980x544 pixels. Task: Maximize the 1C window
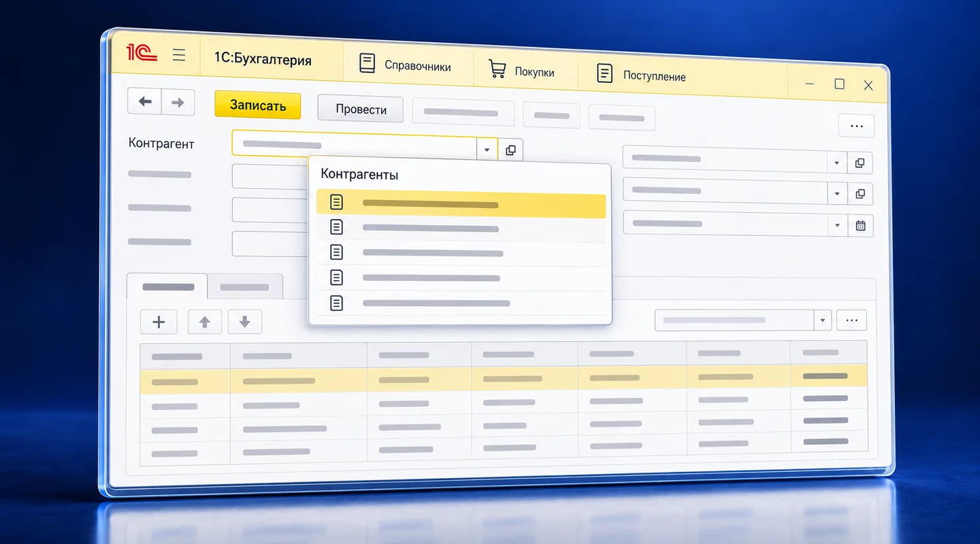coord(839,84)
